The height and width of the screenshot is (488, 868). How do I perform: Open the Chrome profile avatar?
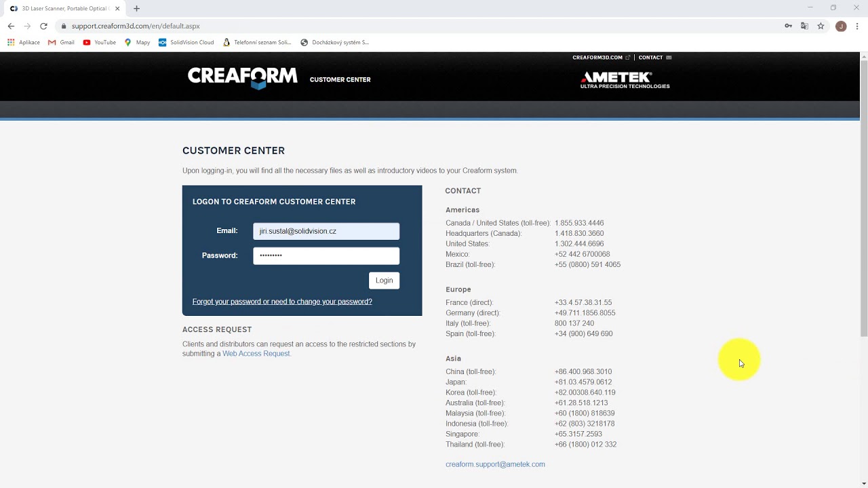click(841, 26)
